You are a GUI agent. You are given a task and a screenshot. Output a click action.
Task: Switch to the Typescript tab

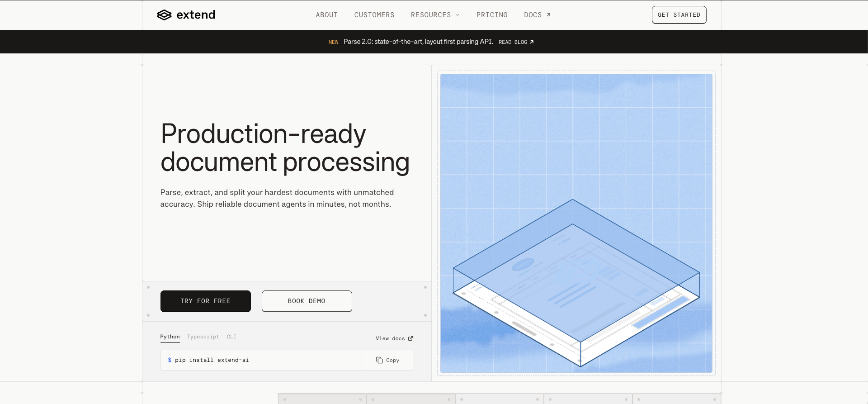pyautogui.click(x=203, y=337)
